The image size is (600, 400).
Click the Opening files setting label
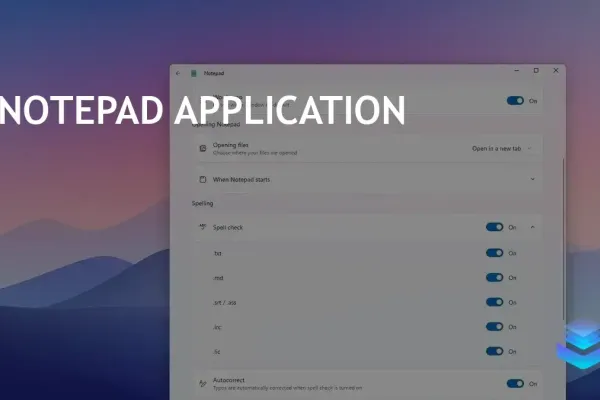coord(230,145)
